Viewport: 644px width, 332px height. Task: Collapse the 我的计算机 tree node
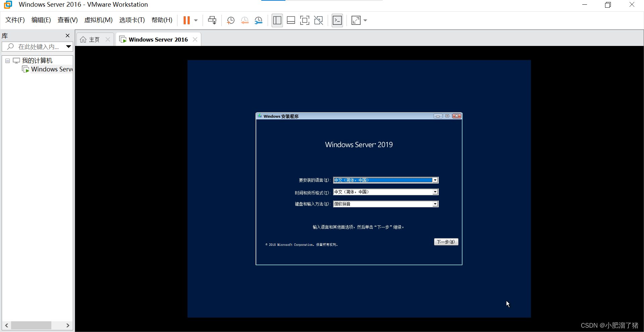coord(7,61)
